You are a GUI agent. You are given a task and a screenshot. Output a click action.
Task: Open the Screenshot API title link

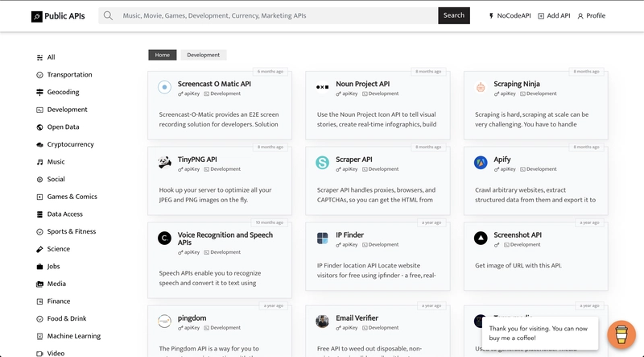coord(518,235)
